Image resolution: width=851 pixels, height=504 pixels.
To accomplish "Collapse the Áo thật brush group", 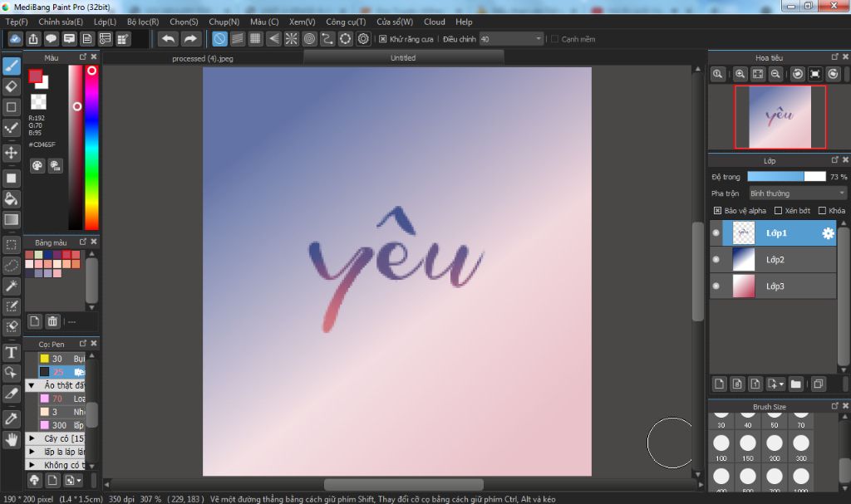I will (x=31, y=385).
